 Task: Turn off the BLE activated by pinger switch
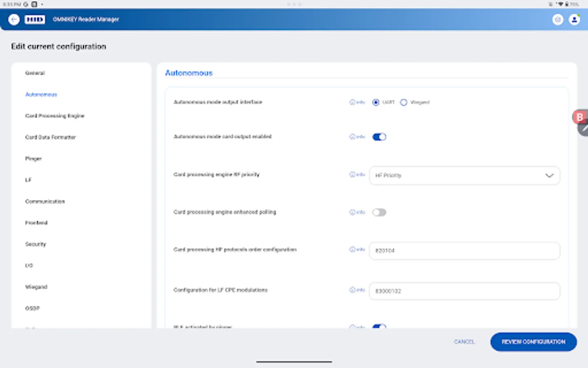tap(379, 327)
